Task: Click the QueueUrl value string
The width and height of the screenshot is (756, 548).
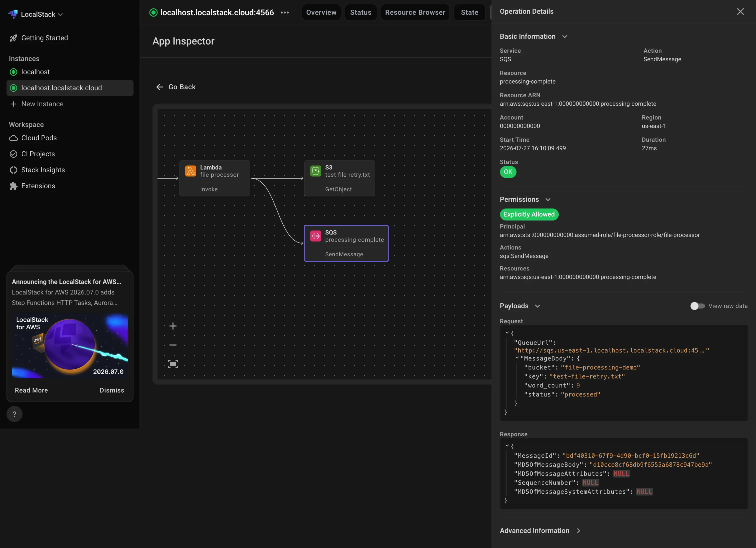Action: point(611,350)
